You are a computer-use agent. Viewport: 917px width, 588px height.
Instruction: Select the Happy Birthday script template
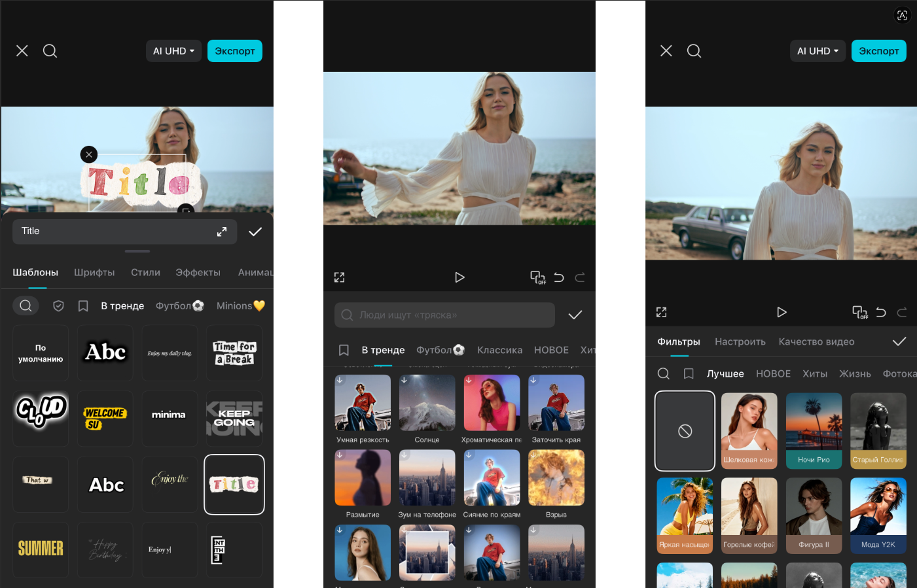coord(105,549)
